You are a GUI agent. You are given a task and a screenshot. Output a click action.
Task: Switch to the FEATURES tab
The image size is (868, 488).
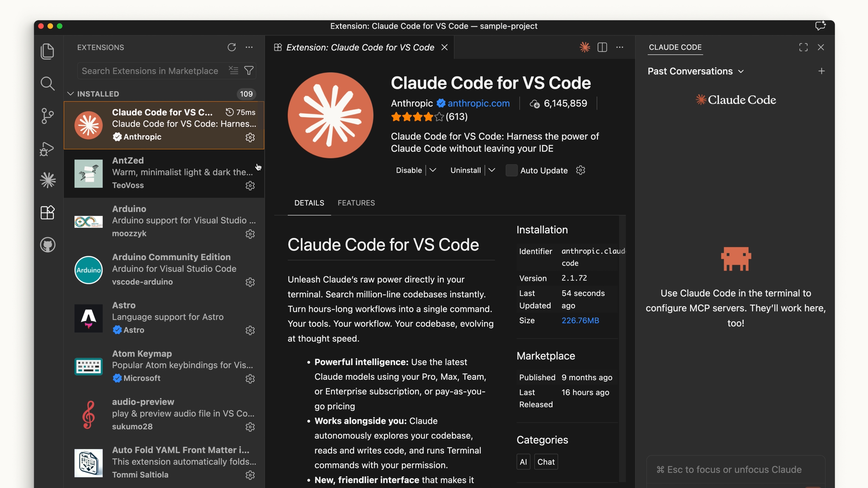point(356,203)
